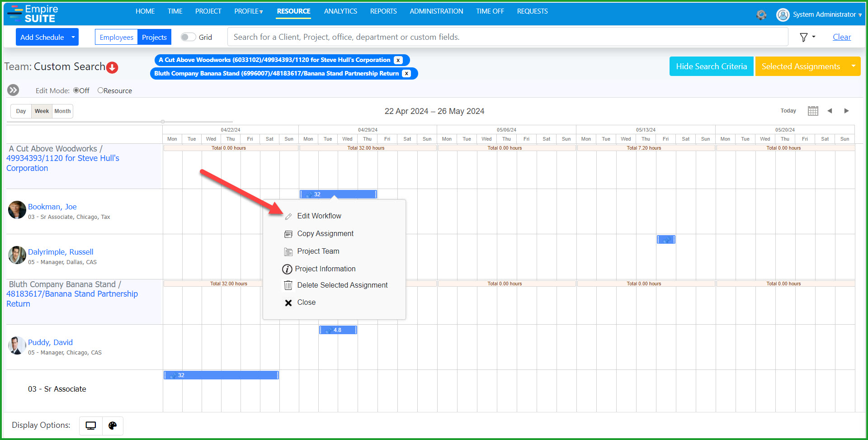
Task: Select 03 Sr Associate 32-hour assignment bar
Action: click(221, 375)
